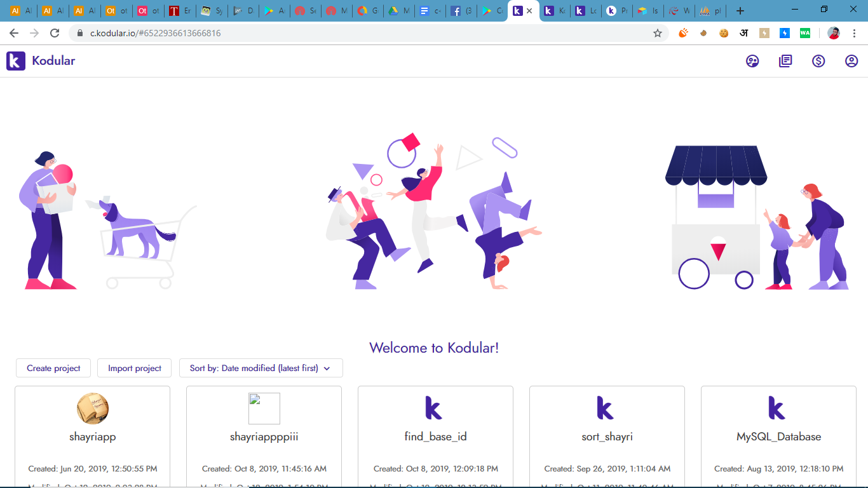
Task: Reload the Kodular page
Action: pos(55,33)
